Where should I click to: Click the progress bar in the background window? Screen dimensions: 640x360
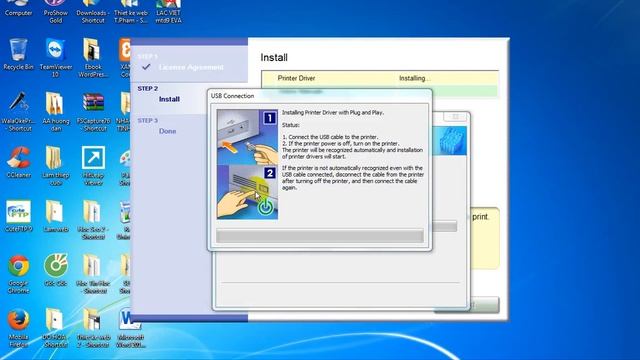pyautogui.click(x=444, y=226)
